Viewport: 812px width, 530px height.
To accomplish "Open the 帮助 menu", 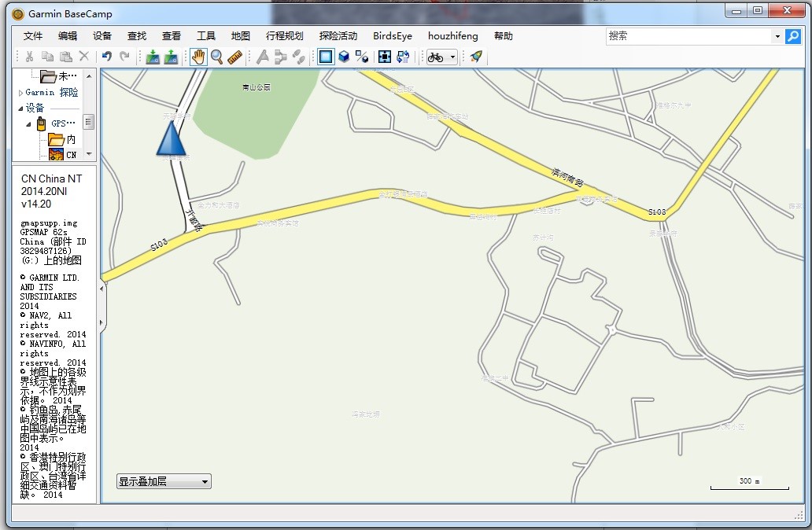I will (504, 35).
